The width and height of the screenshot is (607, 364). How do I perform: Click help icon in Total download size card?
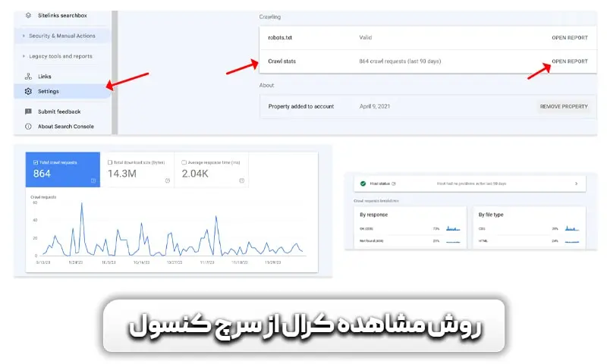coord(168,180)
